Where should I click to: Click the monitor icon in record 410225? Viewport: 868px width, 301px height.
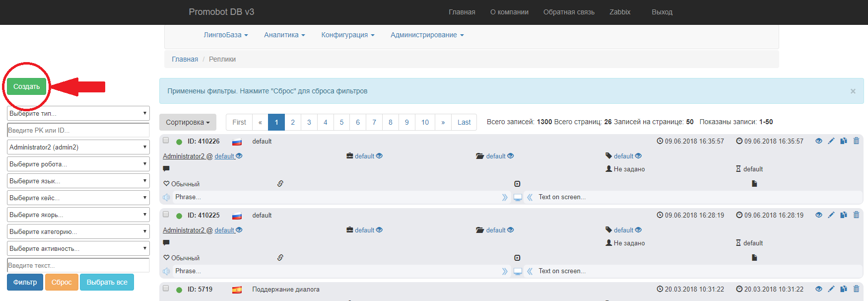point(518,271)
